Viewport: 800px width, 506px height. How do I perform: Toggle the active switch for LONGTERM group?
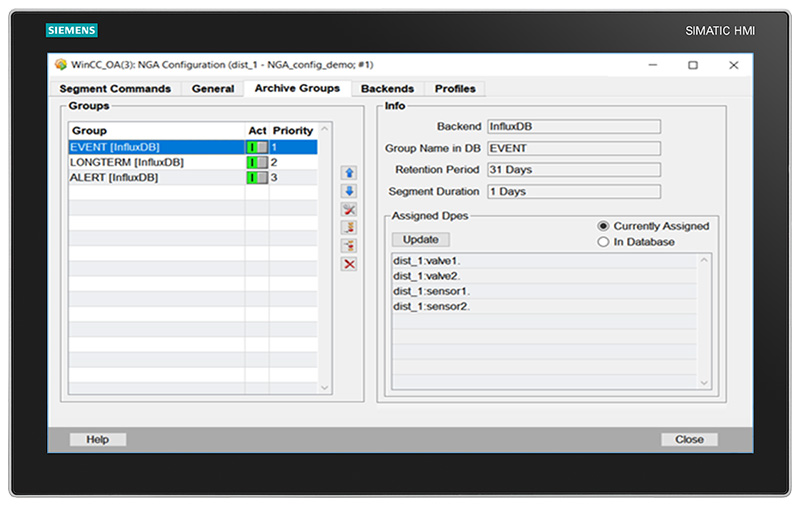(257, 162)
